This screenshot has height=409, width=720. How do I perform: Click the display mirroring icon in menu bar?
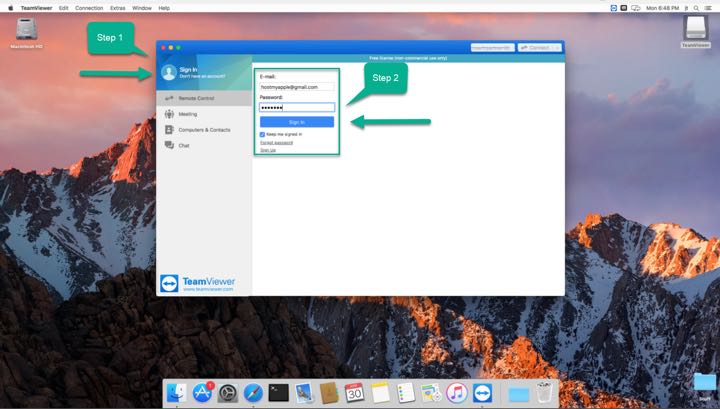click(636, 8)
